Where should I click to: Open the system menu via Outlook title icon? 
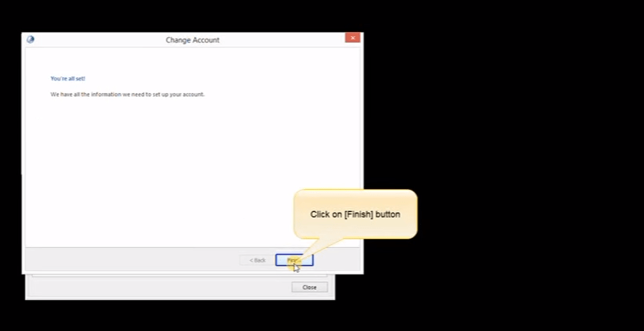pos(31,39)
